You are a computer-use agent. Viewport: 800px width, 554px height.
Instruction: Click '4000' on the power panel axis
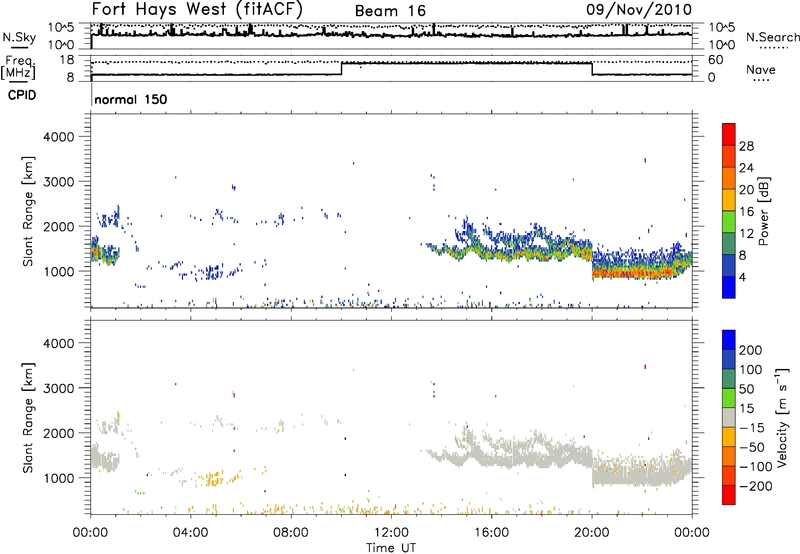(58, 137)
